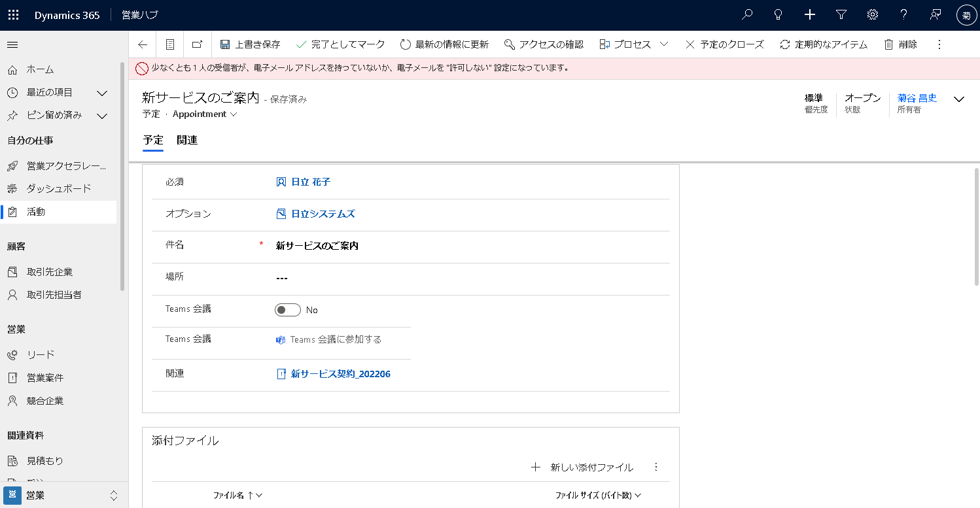This screenshot has height=508, width=980.
Task: Click the 営業ハブ app name
Action: (x=140, y=15)
